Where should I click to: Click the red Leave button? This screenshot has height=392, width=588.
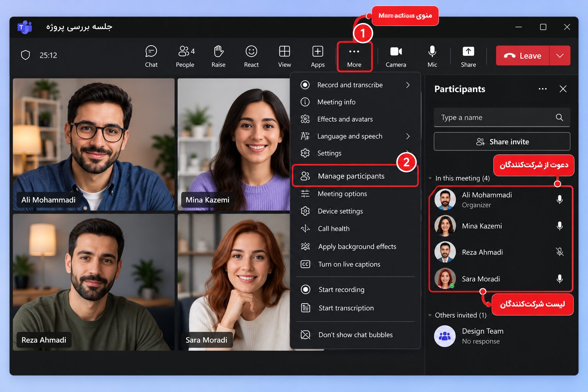pyautogui.click(x=523, y=56)
